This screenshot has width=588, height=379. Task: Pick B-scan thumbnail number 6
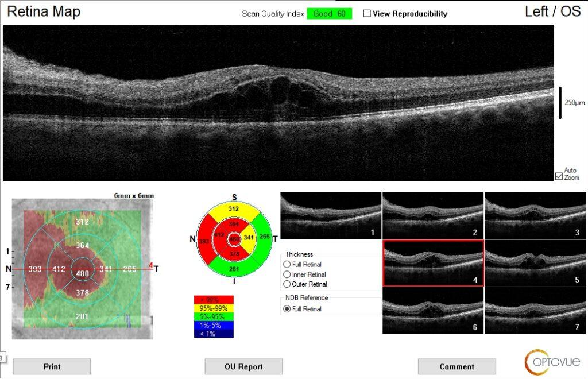[432, 310]
